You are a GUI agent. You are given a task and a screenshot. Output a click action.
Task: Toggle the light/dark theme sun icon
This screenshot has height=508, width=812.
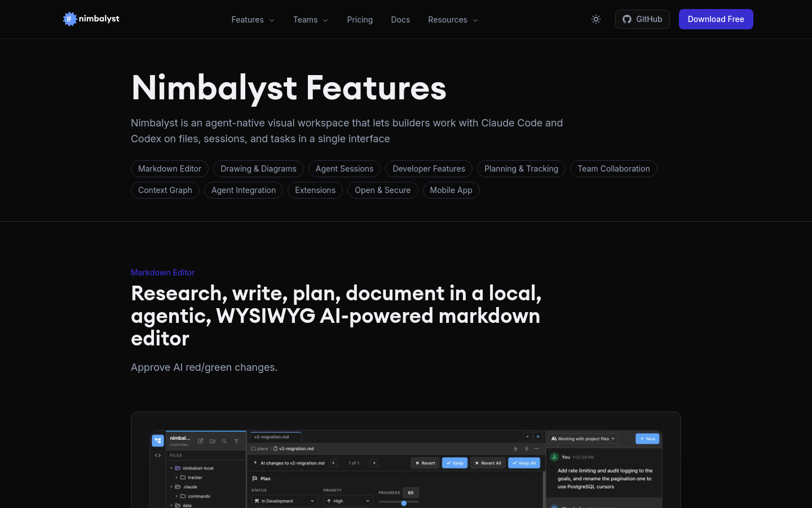click(596, 19)
